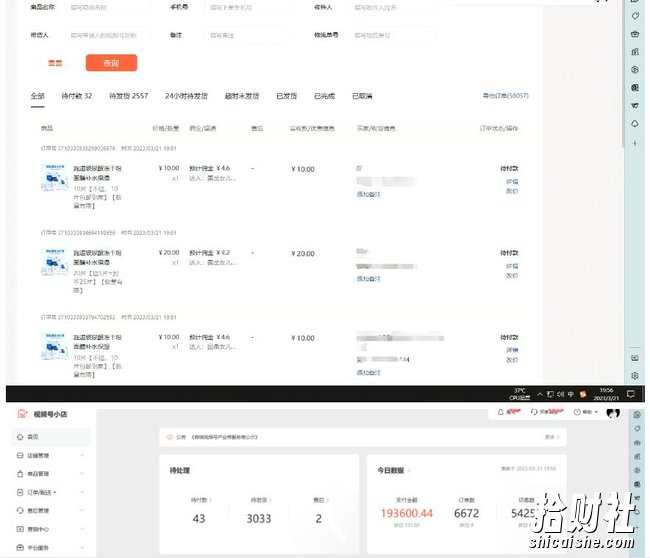Click the user avatar icon
The width and height of the screenshot is (650, 558).
(613, 412)
